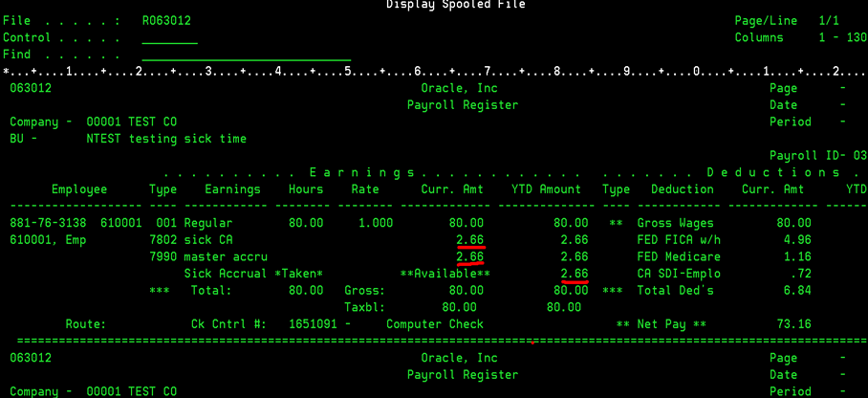Click the 'Deduction' column header

tap(683, 189)
